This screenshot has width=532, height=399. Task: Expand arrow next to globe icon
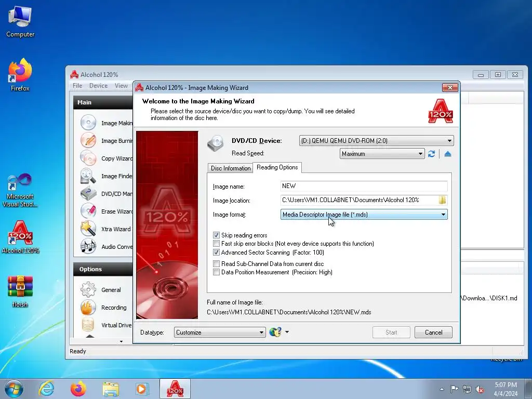pyautogui.click(x=287, y=332)
